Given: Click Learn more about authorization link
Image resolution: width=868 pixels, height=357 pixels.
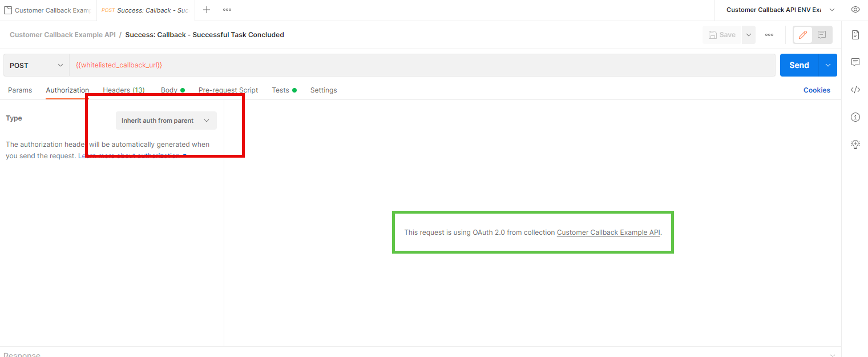Looking at the screenshot, I should click(x=132, y=156).
